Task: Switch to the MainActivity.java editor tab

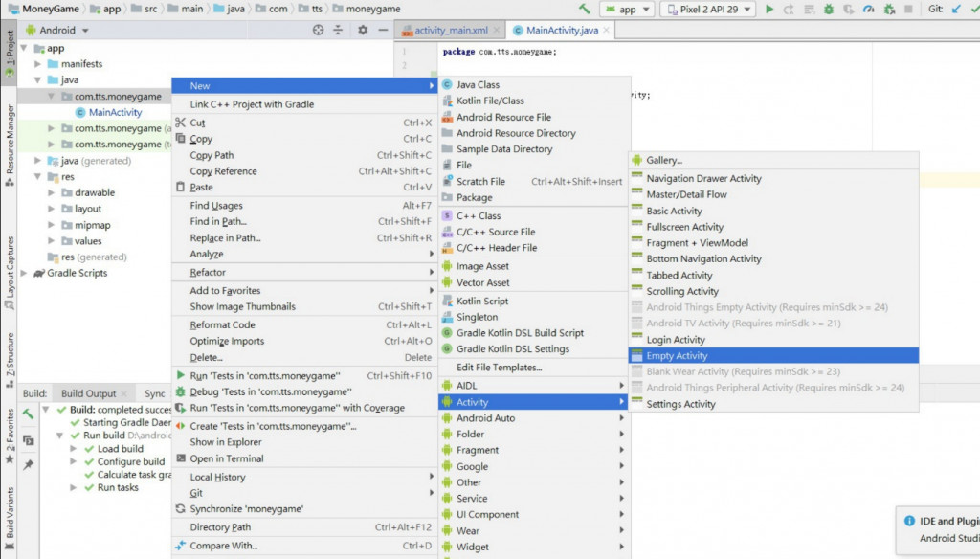Action: click(x=562, y=30)
